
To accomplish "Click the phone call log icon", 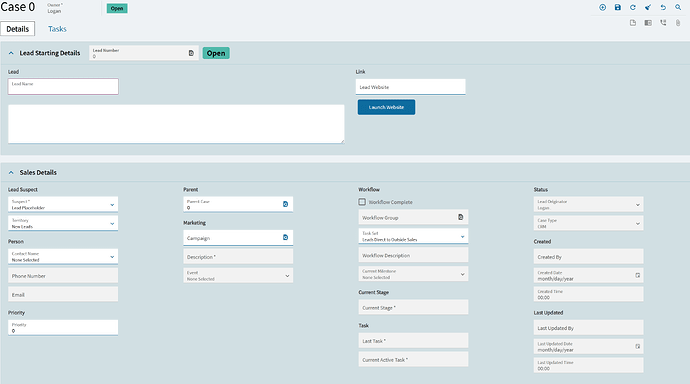I will (663, 23).
